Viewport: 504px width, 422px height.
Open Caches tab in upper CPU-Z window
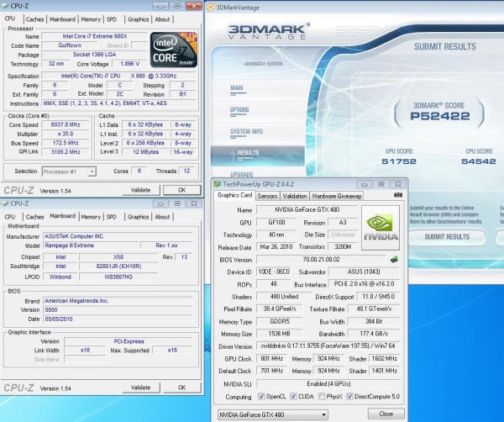click(x=34, y=19)
